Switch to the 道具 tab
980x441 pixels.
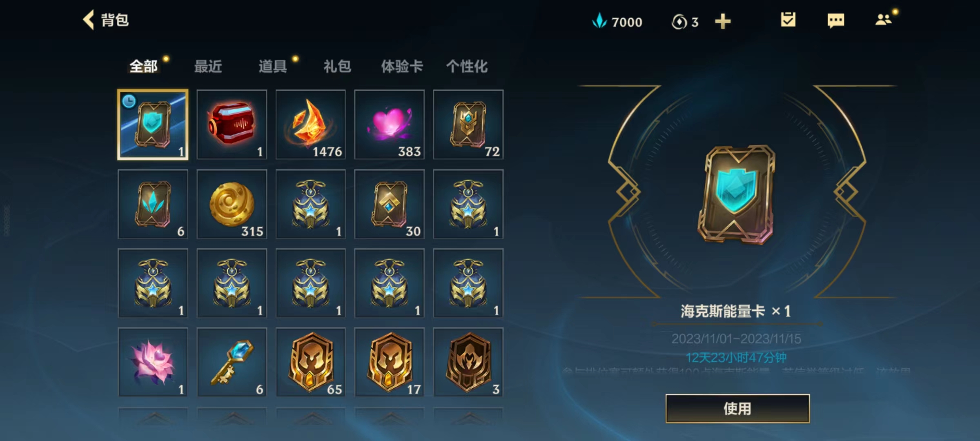(x=272, y=66)
